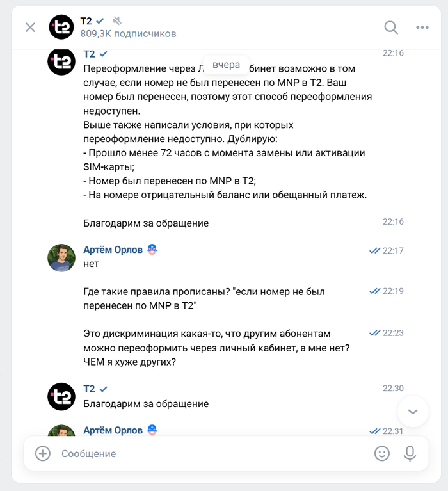448x491 pixels.
Task: Open search in the conversation
Action: coord(390,27)
